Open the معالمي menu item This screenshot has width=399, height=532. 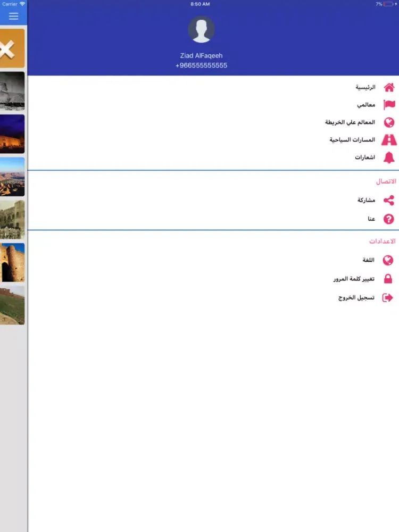(x=366, y=105)
